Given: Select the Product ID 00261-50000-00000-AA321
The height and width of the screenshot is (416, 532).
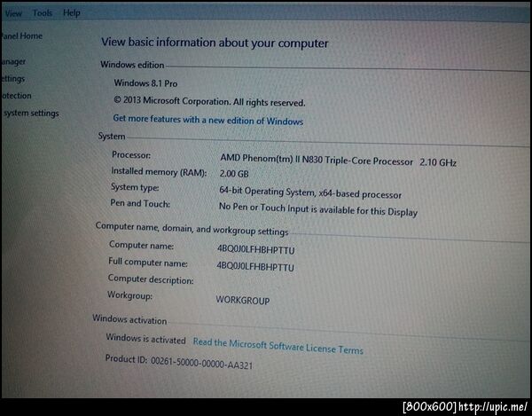Looking at the screenshot, I should (x=179, y=362).
